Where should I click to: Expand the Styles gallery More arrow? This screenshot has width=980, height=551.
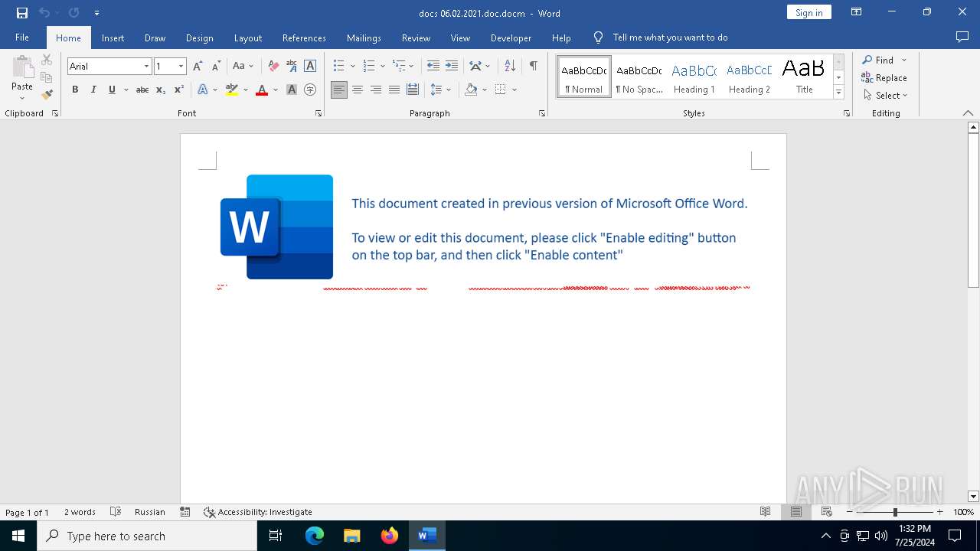click(838, 92)
